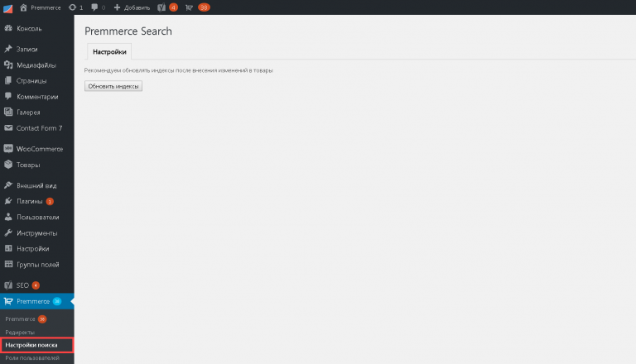This screenshot has width=636, height=364.
Task: Click the WooCommerce sidebar icon
Action: (x=8, y=148)
